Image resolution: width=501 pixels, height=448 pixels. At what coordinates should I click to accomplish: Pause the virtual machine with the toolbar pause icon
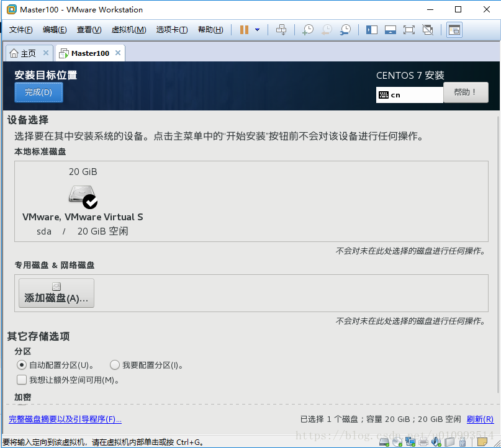244,30
